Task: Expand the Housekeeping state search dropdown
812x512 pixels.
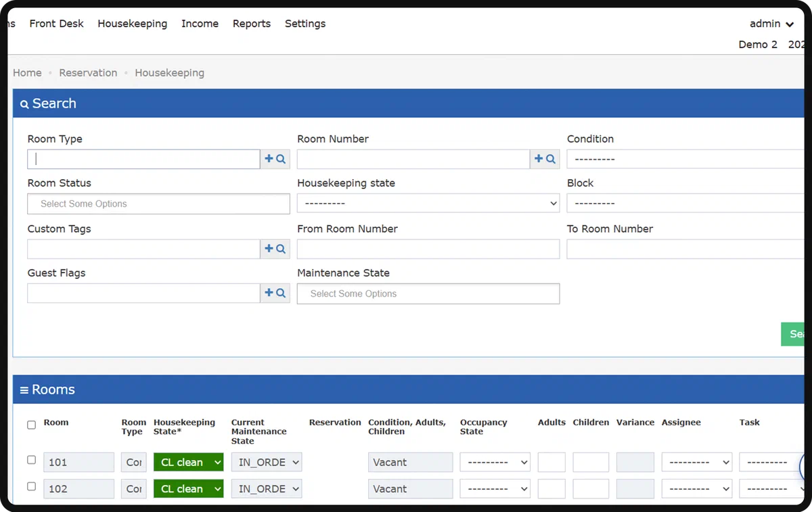Action: 428,203
